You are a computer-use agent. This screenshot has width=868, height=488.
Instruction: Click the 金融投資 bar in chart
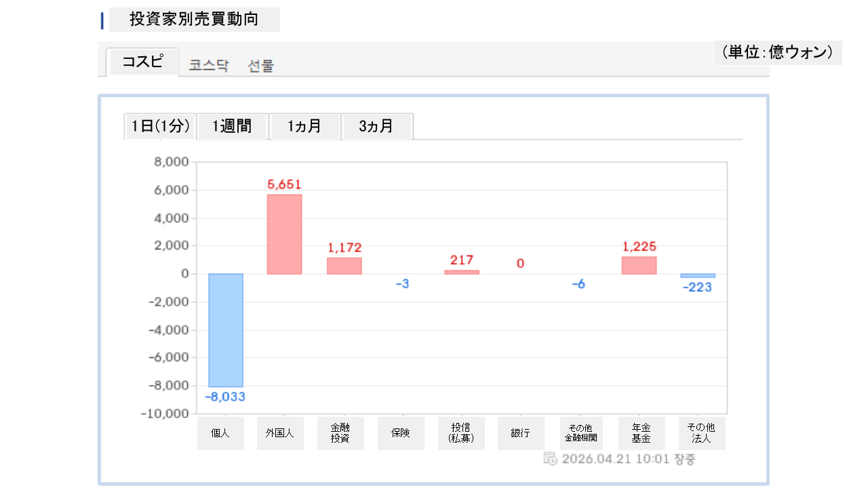[x=344, y=266]
